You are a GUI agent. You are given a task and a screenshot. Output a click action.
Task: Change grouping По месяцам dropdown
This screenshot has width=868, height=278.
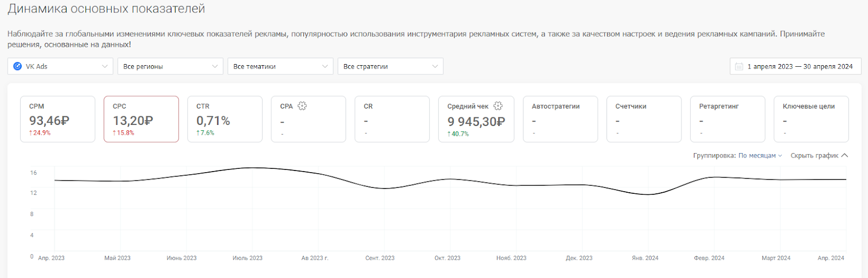click(x=760, y=155)
